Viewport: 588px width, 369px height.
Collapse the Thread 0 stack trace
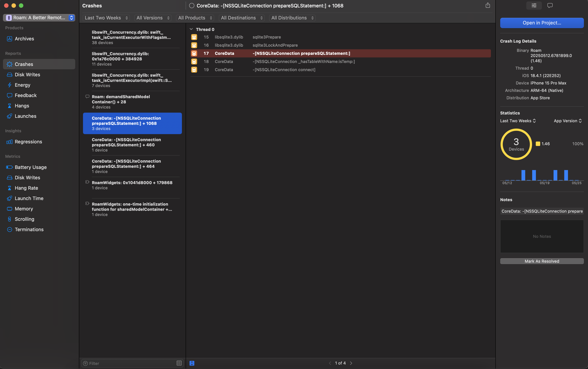pyautogui.click(x=191, y=29)
